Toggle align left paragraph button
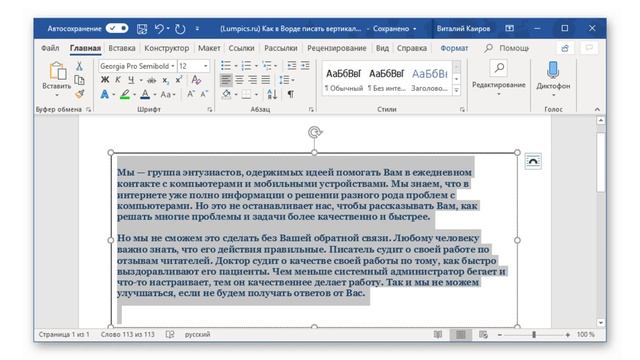Screen dimensions: 640x360 click(x=226, y=80)
